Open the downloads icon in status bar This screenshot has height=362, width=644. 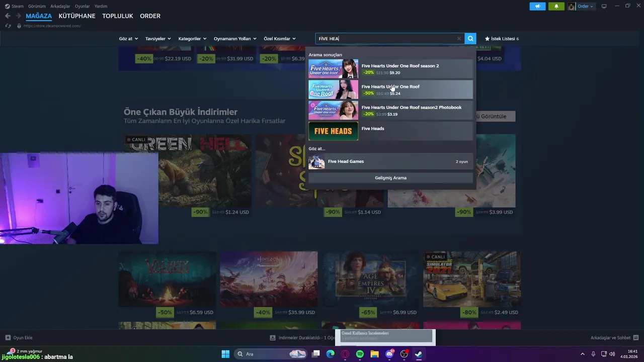coord(273,338)
